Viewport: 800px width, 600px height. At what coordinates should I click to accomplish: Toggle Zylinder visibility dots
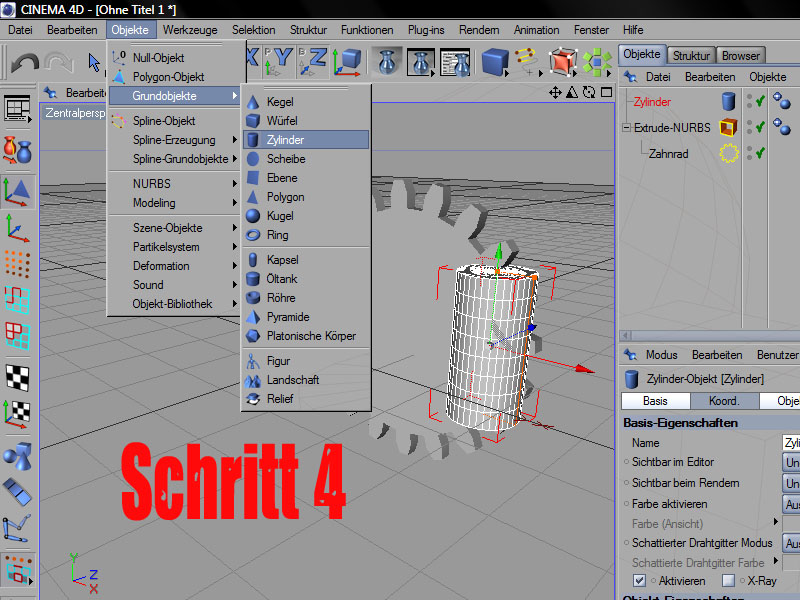point(749,101)
